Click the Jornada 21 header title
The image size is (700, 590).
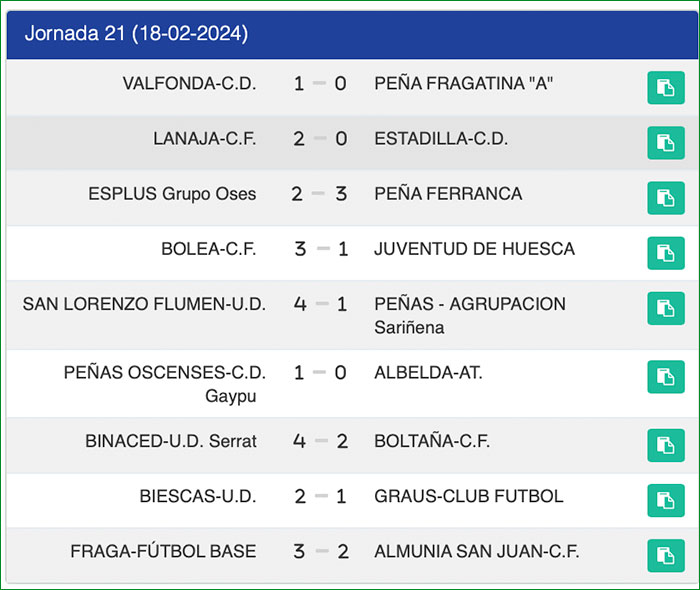136,34
